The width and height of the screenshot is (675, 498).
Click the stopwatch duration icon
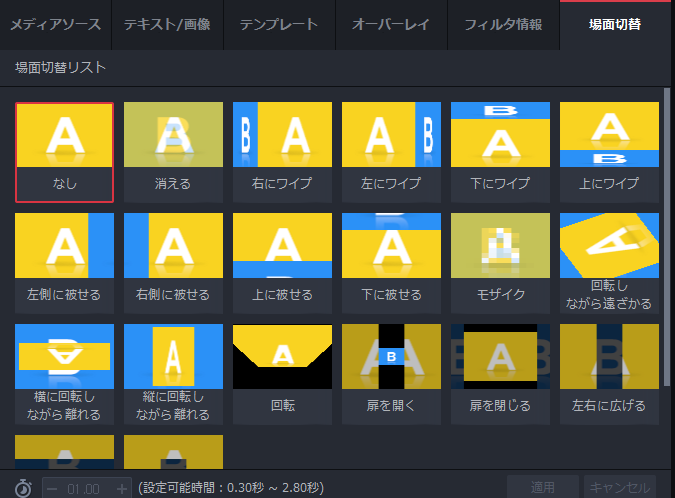[23, 489]
